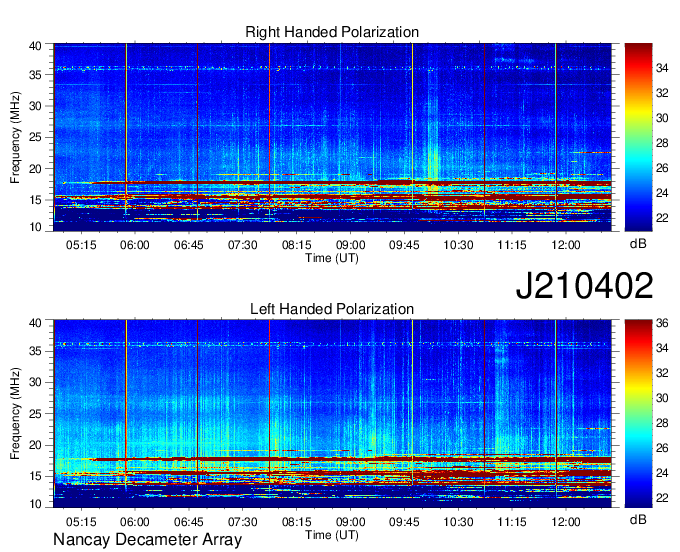Click the left-handed polarization spectrogram image

point(332,413)
